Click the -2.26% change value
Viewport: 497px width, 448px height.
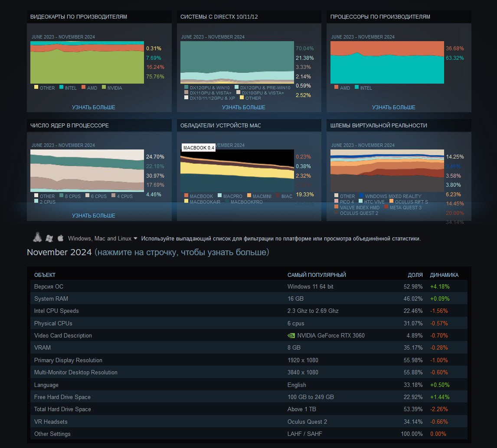point(439,409)
